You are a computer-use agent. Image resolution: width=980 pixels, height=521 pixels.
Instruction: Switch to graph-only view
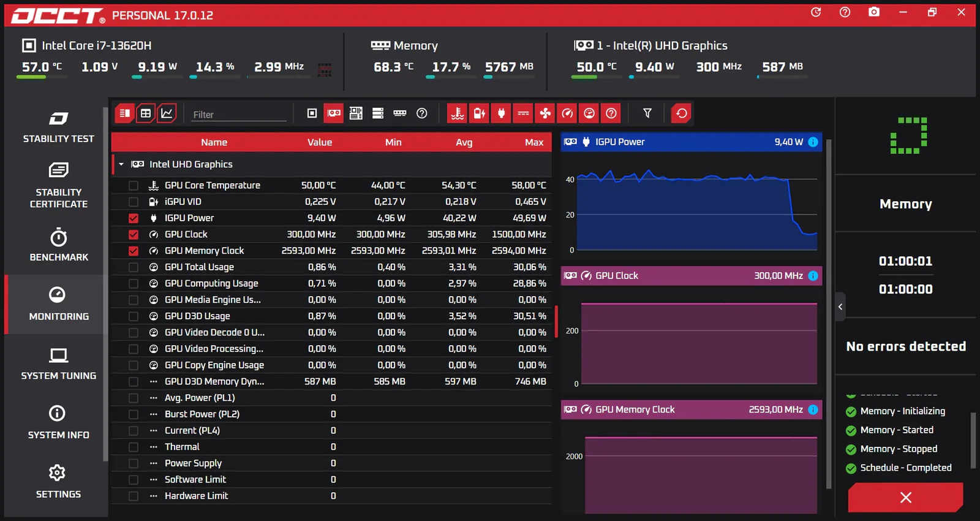tap(167, 113)
